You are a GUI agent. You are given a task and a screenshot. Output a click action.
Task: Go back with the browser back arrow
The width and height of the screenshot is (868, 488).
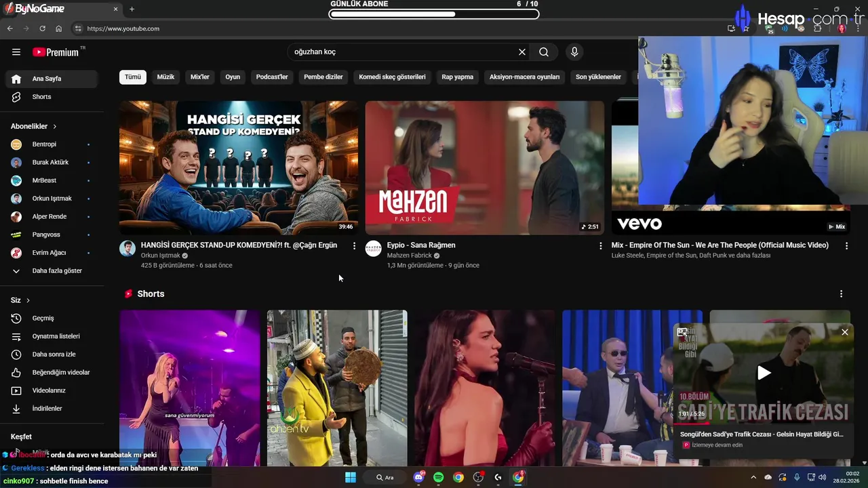pos(9,28)
